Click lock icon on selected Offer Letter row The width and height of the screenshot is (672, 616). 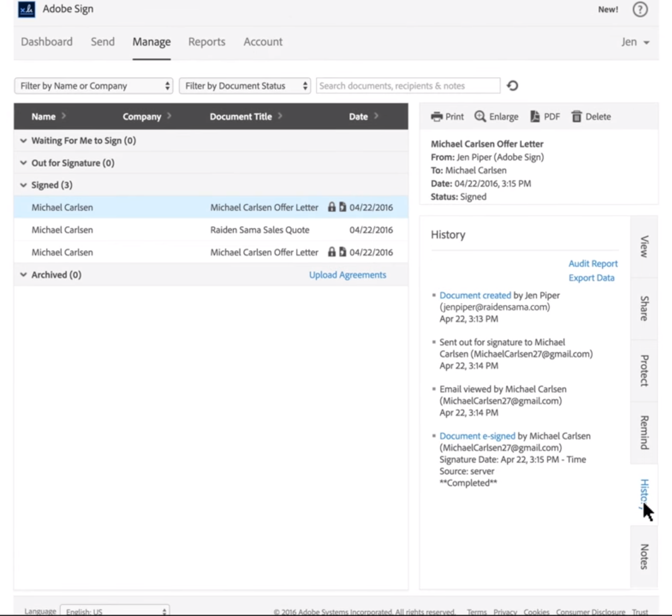(332, 207)
